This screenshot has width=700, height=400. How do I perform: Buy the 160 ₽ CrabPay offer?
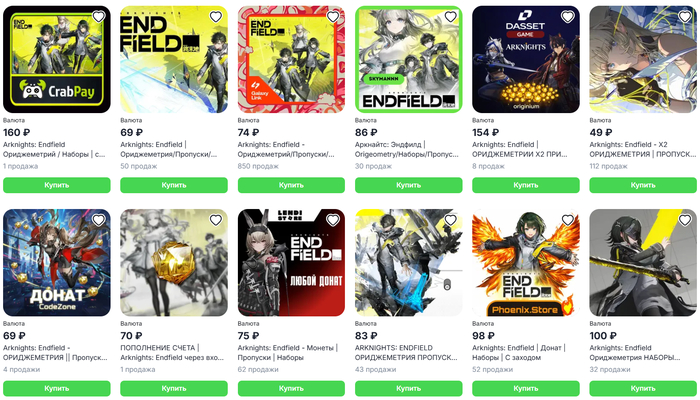[57, 185]
